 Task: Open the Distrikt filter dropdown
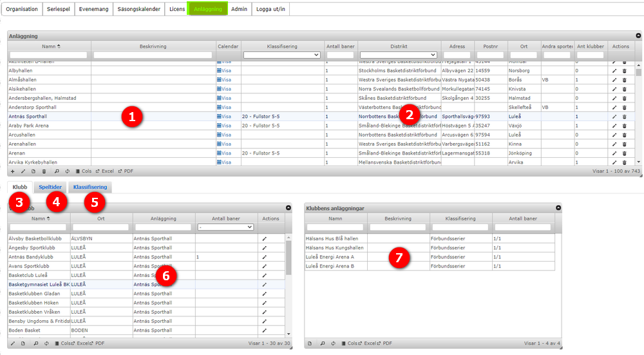[x=399, y=55]
